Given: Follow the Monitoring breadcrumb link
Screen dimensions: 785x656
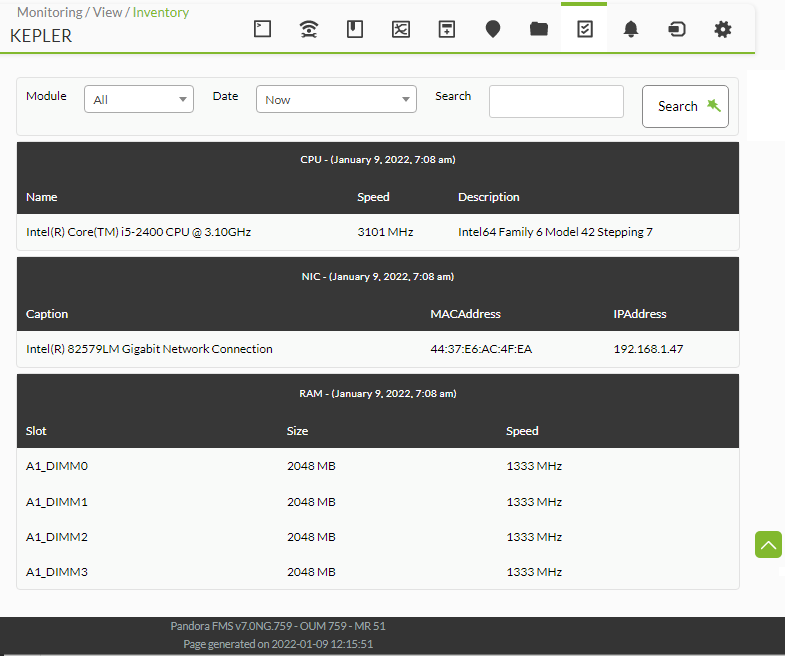Looking at the screenshot, I should (x=50, y=13).
